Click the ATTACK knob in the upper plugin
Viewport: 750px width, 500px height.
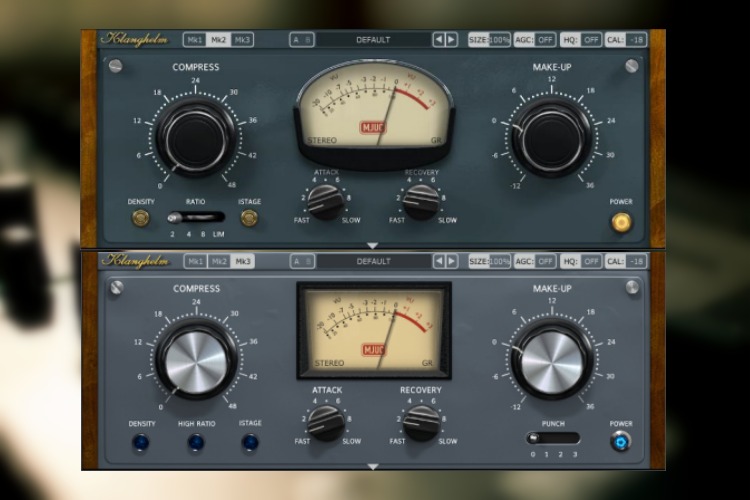click(326, 202)
